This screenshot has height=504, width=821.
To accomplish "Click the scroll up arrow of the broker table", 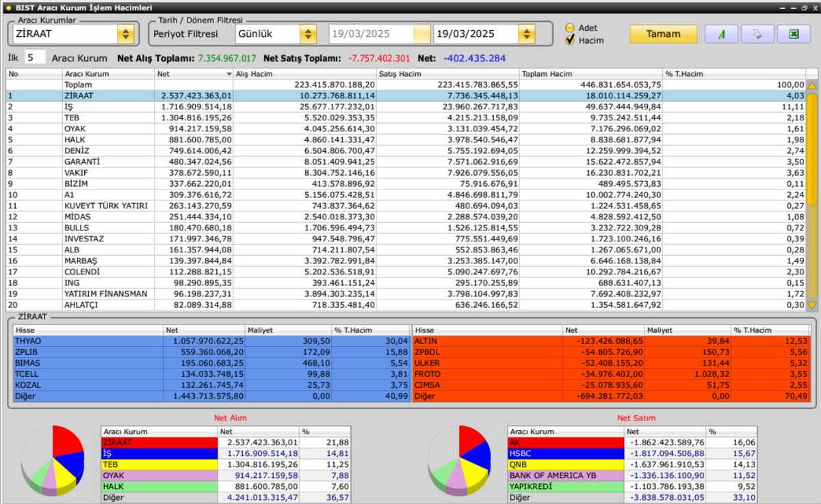I will tap(811, 86).
